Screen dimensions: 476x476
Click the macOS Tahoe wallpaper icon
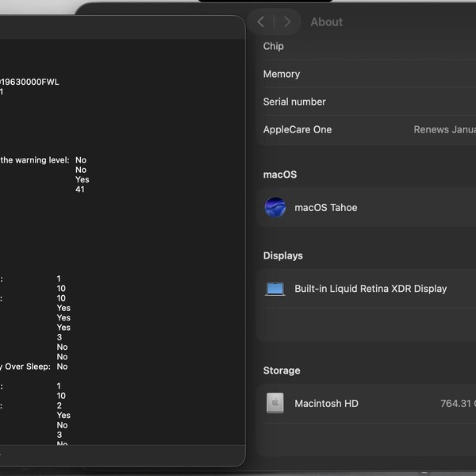[x=275, y=208]
